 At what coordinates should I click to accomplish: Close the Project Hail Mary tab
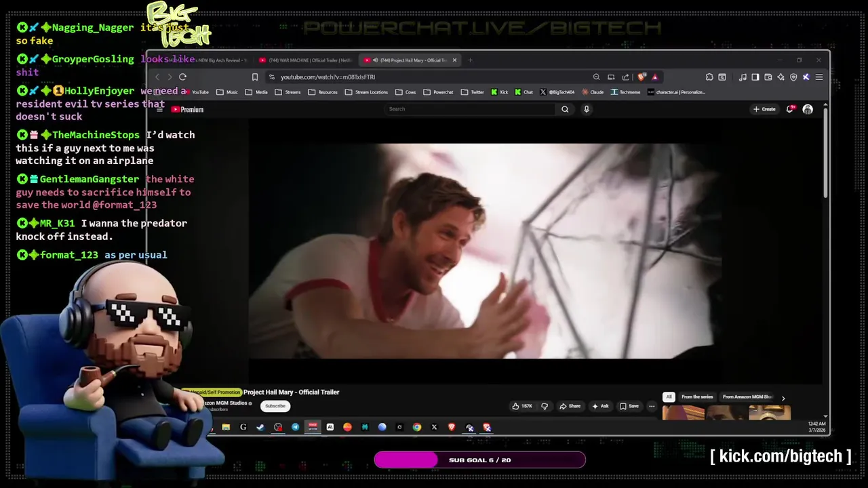pos(454,60)
